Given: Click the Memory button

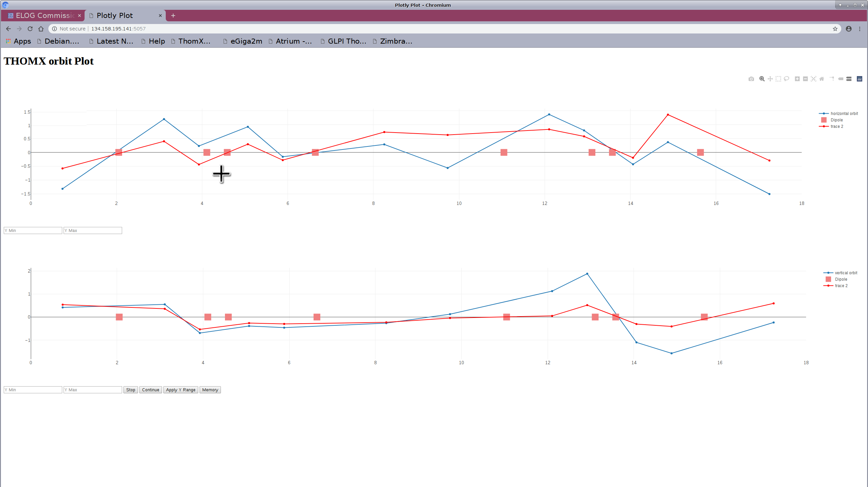Looking at the screenshot, I should click(210, 390).
